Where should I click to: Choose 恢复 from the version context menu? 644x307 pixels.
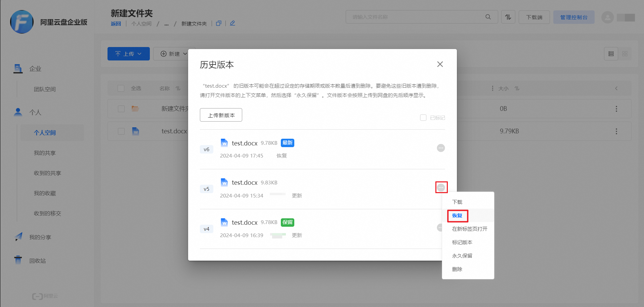tap(457, 215)
